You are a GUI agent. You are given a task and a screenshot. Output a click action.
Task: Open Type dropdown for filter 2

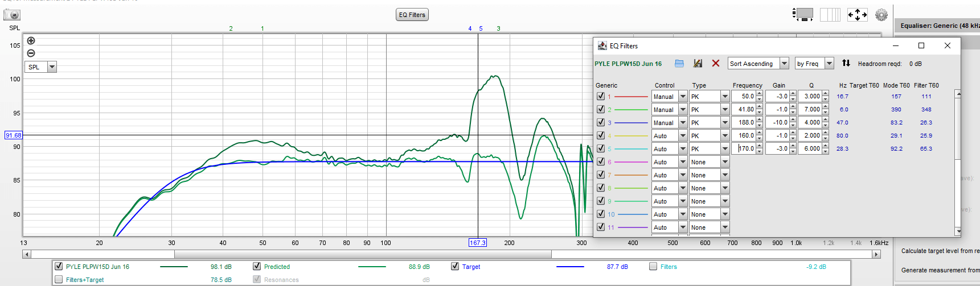[x=725, y=110]
